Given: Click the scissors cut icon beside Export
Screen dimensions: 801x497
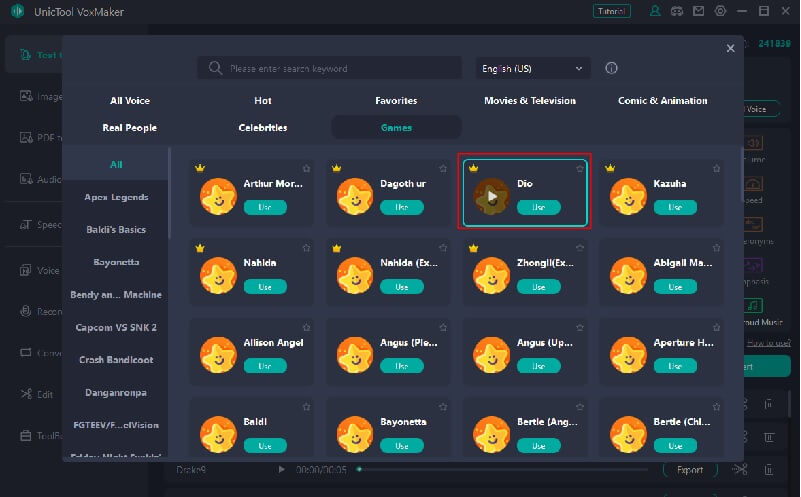Looking at the screenshot, I should coord(740,469).
